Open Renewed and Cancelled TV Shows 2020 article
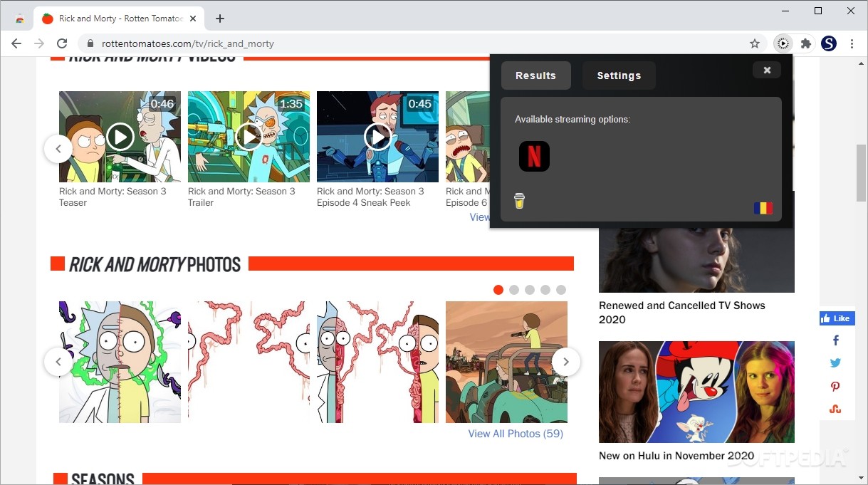 [682, 313]
